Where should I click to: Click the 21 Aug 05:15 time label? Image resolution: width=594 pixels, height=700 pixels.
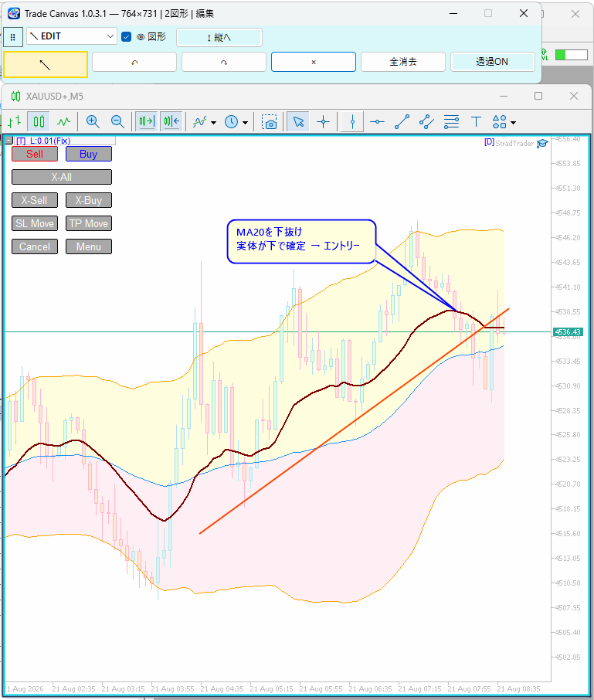pos(271,689)
